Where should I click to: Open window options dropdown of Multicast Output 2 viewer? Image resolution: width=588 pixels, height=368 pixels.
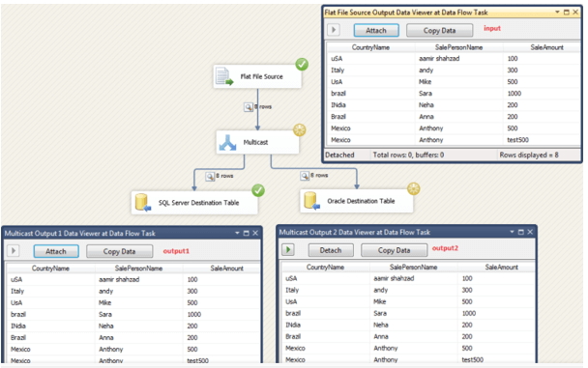coord(512,232)
